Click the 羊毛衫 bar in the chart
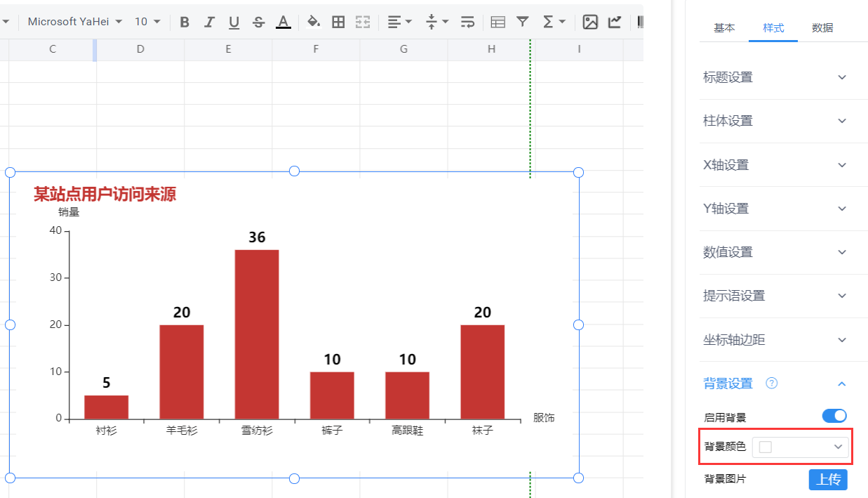868x498 pixels. tap(182, 372)
